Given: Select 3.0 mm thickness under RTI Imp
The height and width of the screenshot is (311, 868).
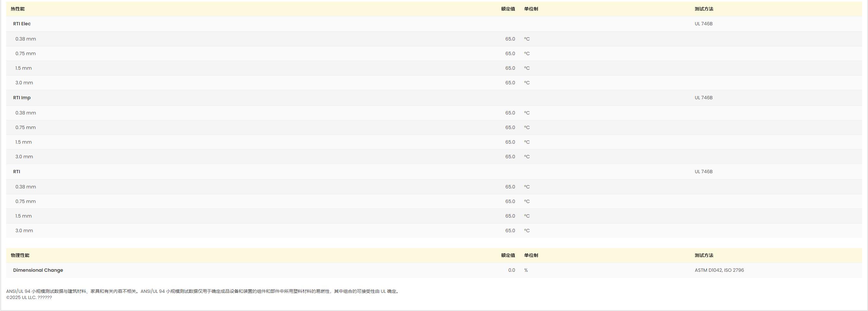Looking at the screenshot, I should (24, 157).
